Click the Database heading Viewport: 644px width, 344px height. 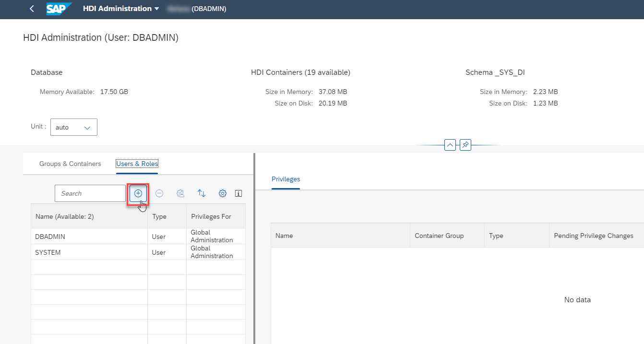coord(47,72)
